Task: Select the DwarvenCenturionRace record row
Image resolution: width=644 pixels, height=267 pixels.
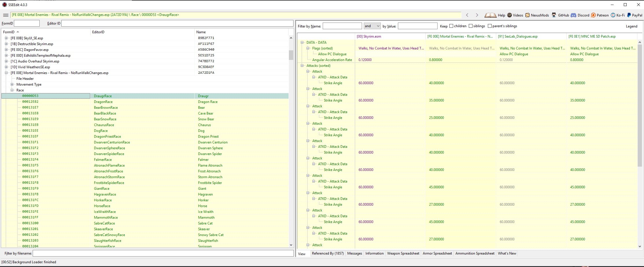Action: (x=145, y=142)
